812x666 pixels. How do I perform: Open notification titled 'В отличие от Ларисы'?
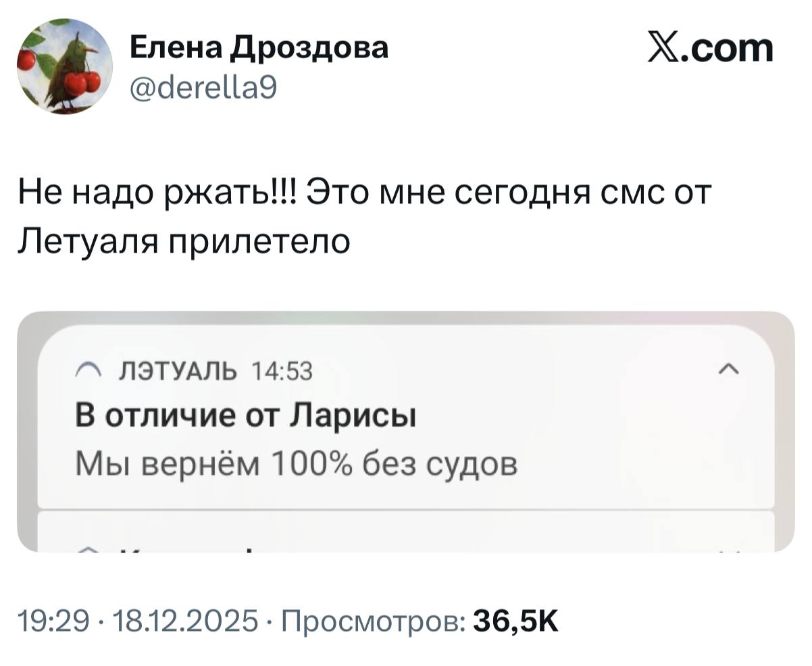point(246,415)
